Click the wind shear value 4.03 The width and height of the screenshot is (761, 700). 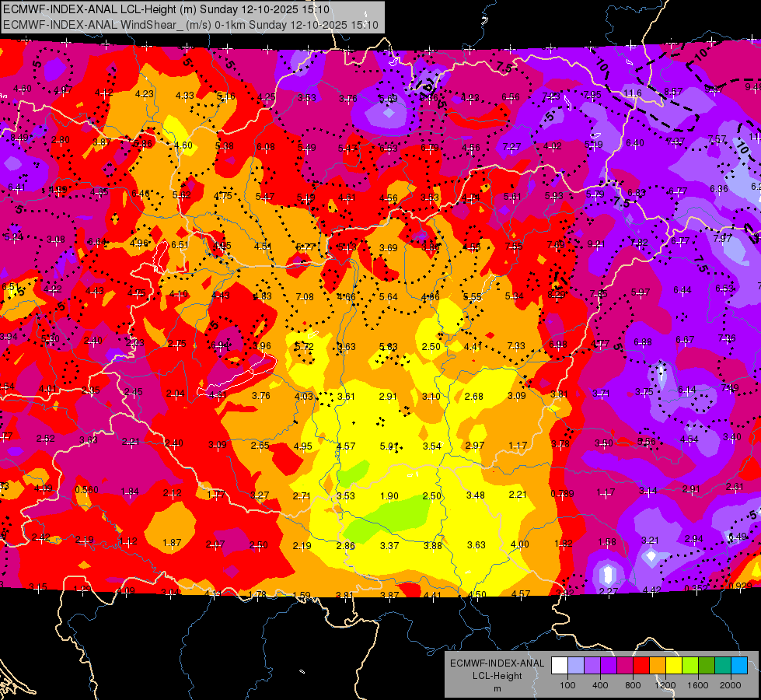[x=304, y=397]
